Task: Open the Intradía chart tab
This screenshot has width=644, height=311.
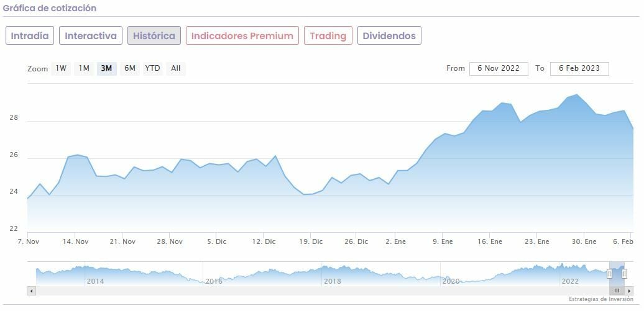Action: tap(30, 35)
